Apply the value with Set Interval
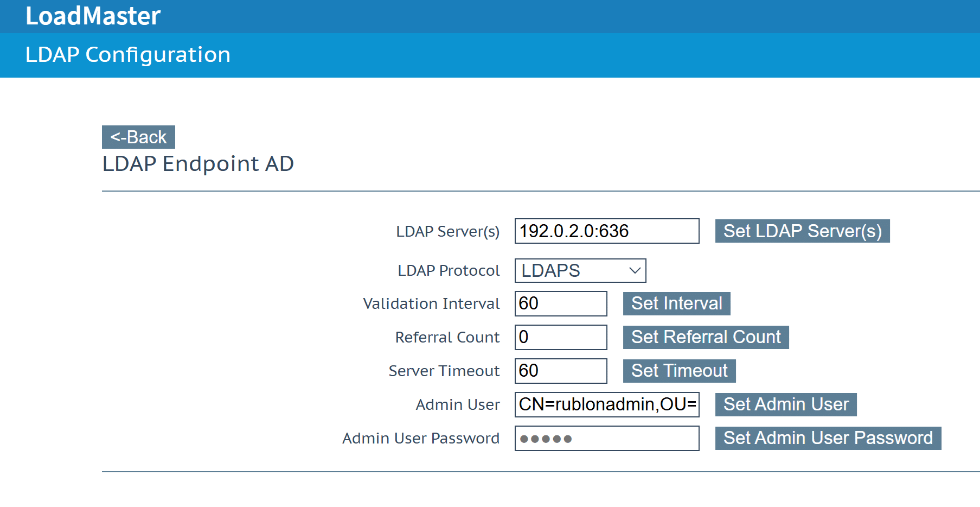980x507 pixels. point(676,303)
